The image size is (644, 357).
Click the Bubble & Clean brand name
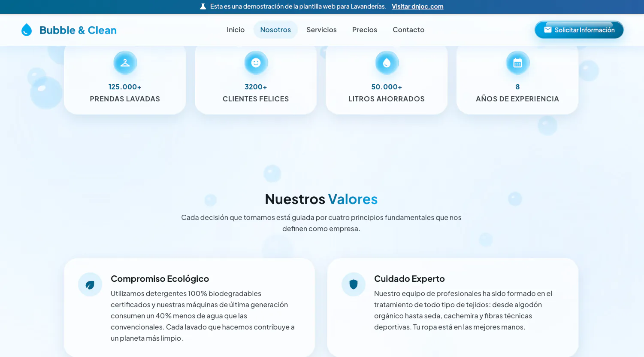(78, 30)
